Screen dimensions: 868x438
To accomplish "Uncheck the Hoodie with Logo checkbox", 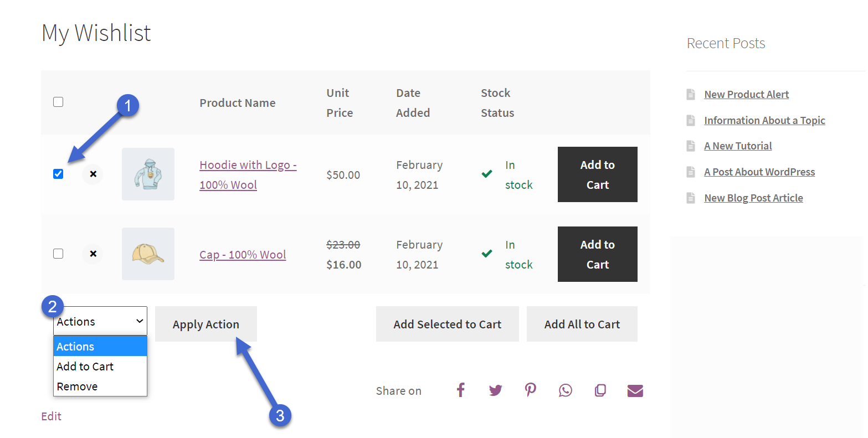I will click(58, 174).
